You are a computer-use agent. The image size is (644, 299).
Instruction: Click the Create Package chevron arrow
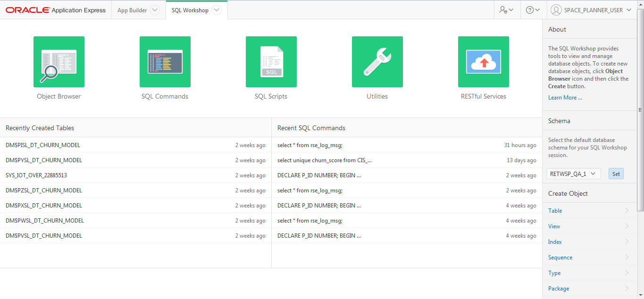pyautogui.click(x=627, y=289)
